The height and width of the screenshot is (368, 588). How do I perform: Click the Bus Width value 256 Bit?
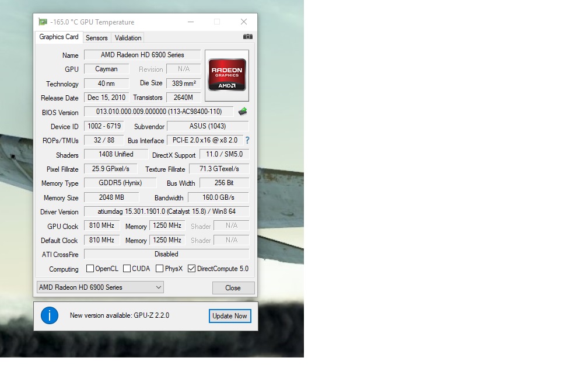(224, 183)
